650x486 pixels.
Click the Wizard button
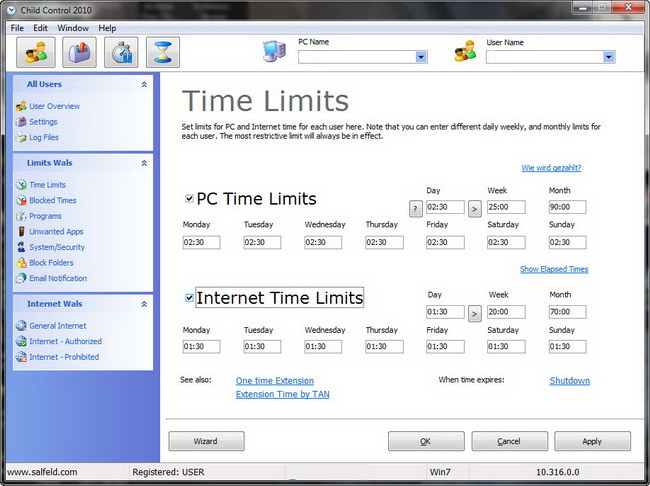tap(206, 441)
